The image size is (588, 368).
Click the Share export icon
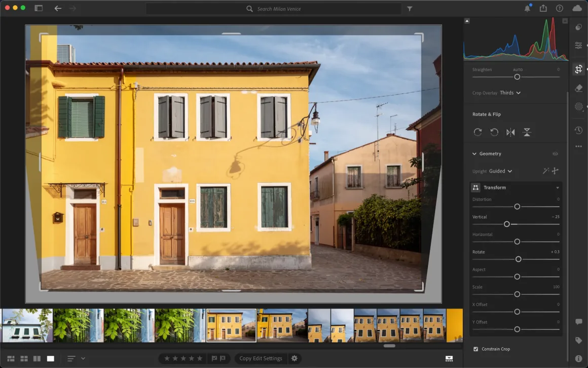543,8
